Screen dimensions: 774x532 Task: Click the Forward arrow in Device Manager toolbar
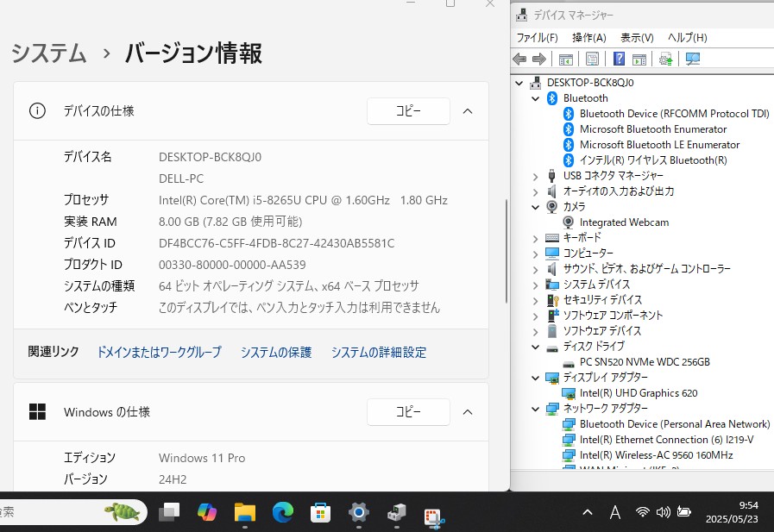pos(539,59)
